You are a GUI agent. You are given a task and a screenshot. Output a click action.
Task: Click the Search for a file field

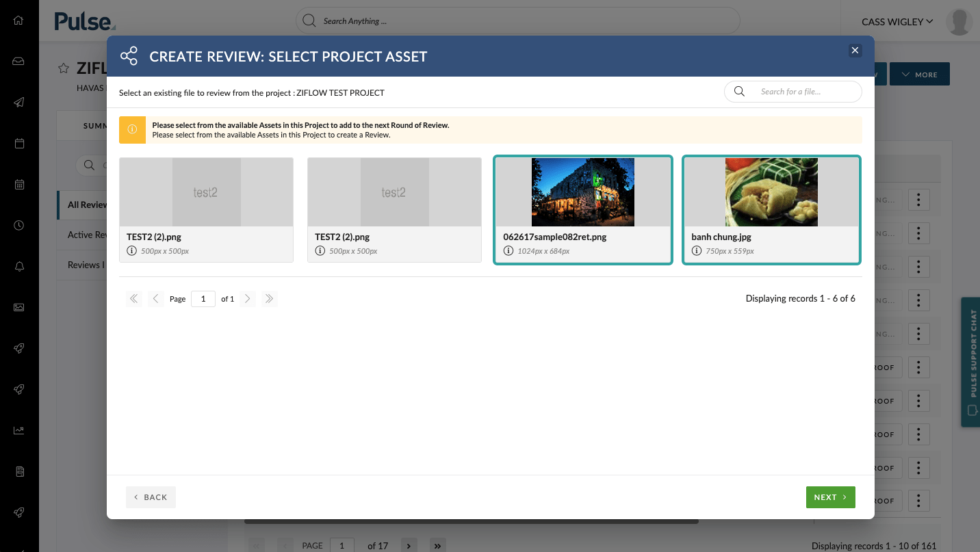click(x=793, y=92)
